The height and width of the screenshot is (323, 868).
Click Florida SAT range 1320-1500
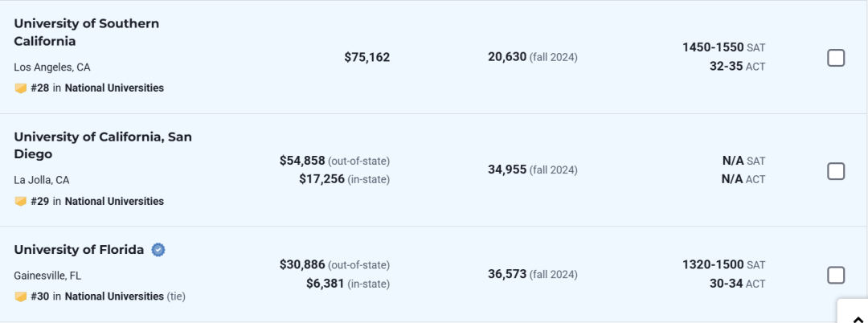point(713,265)
